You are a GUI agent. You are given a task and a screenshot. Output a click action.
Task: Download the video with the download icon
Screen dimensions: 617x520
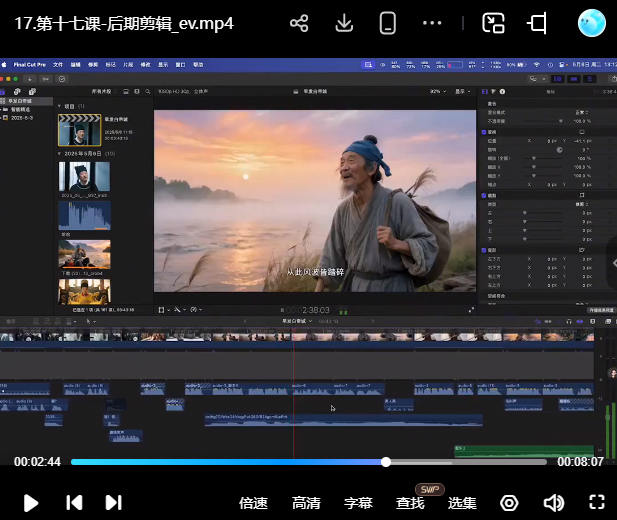point(344,23)
